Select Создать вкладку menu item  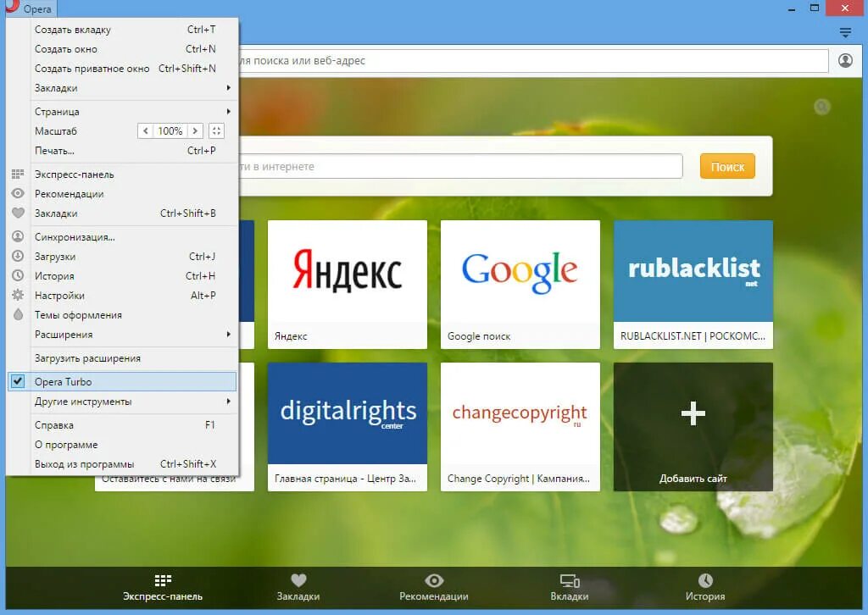pyautogui.click(x=124, y=30)
